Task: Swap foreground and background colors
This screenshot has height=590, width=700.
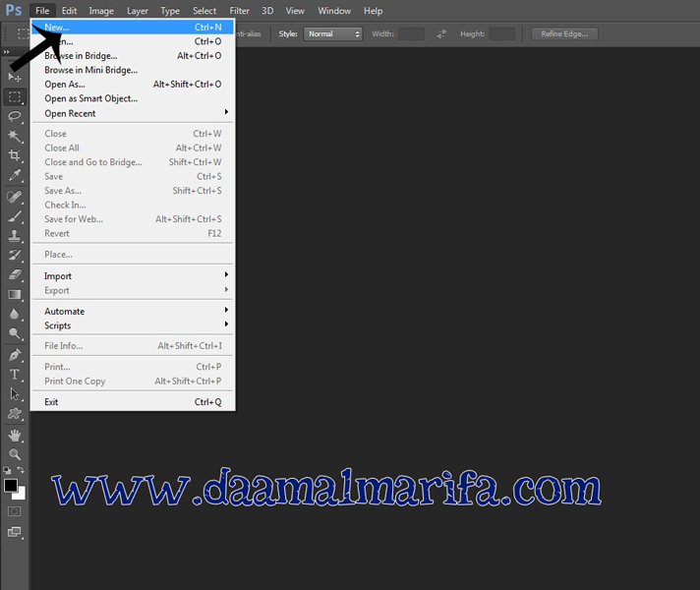Action: (x=21, y=470)
